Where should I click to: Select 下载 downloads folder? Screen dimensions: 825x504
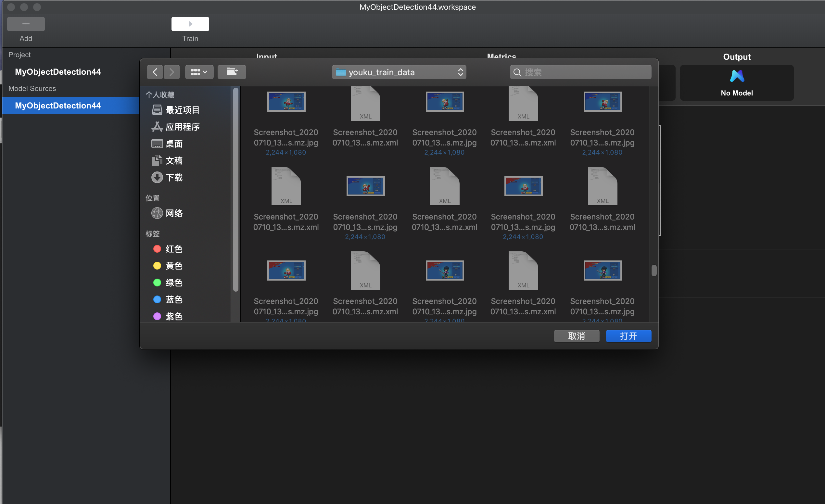tap(174, 177)
